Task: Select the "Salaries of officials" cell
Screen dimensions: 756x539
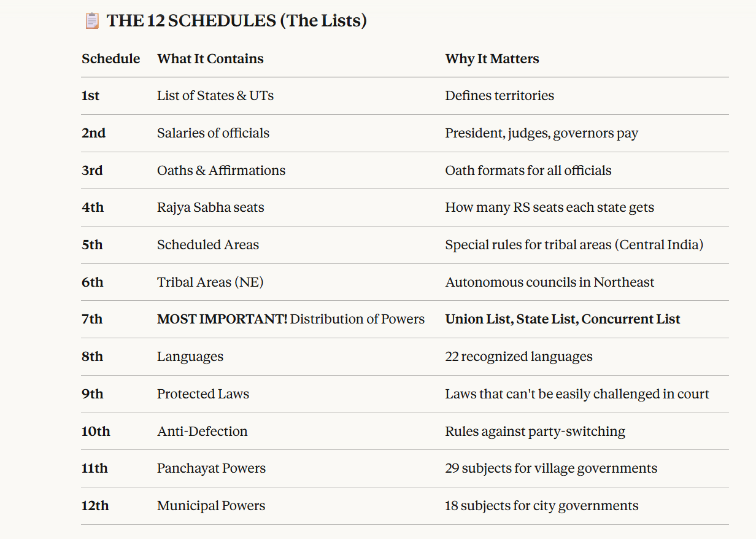Action: [x=213, y=133]
